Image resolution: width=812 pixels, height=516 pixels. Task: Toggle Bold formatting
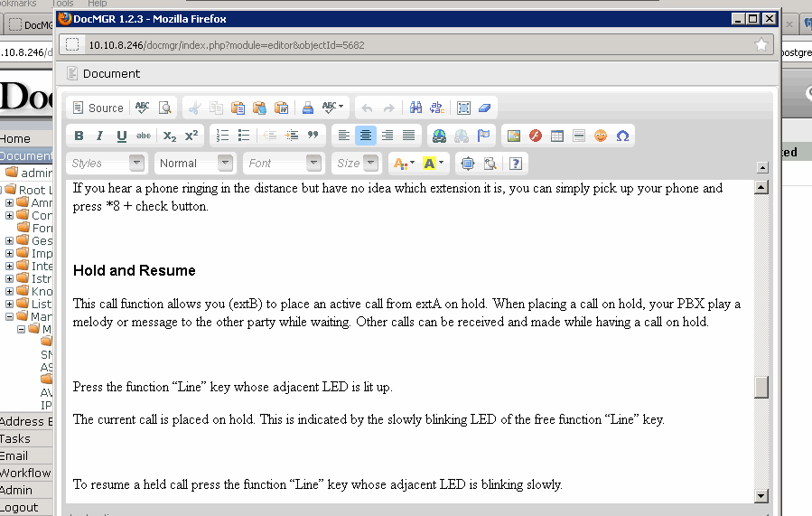coord(79,136)
